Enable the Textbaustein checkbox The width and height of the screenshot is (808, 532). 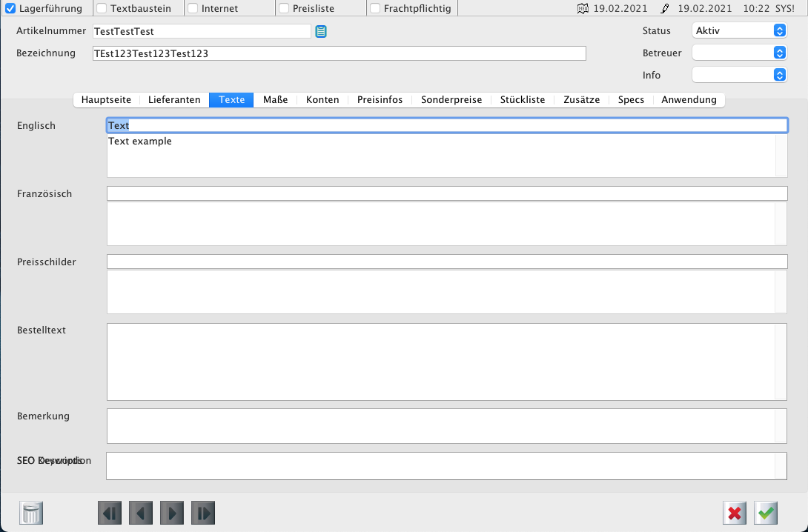tap(102, 9)
